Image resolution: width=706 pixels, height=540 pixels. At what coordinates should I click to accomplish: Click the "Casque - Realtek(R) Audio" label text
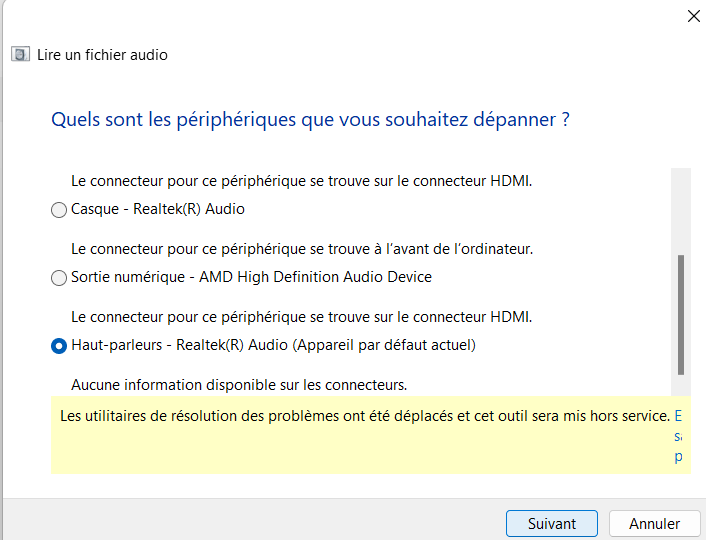(158, 210)
